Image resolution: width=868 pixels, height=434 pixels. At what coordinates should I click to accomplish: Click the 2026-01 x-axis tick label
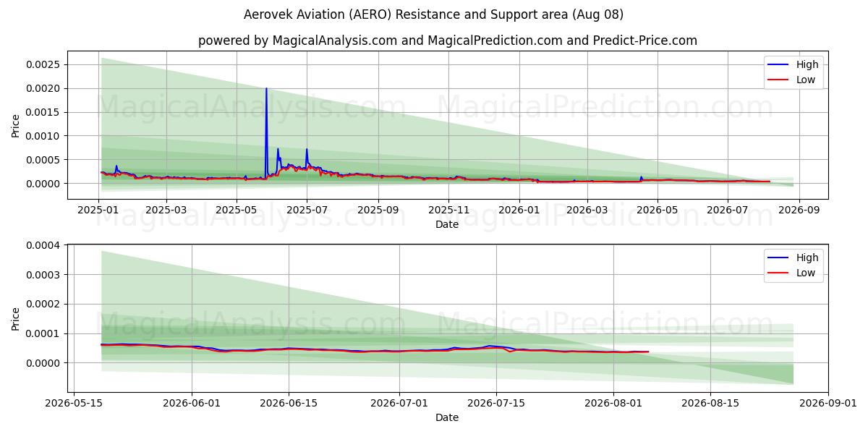(x=519, y=210)
